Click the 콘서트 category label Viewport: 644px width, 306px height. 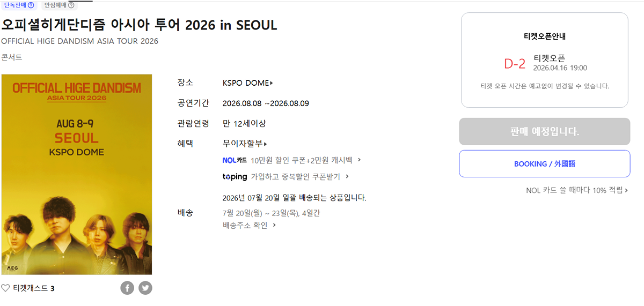(x=12, y=57)
